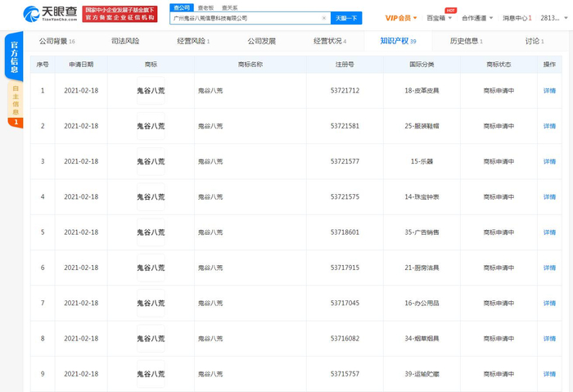Clear the search box with the X icon
573x392 pixels.
324,18
